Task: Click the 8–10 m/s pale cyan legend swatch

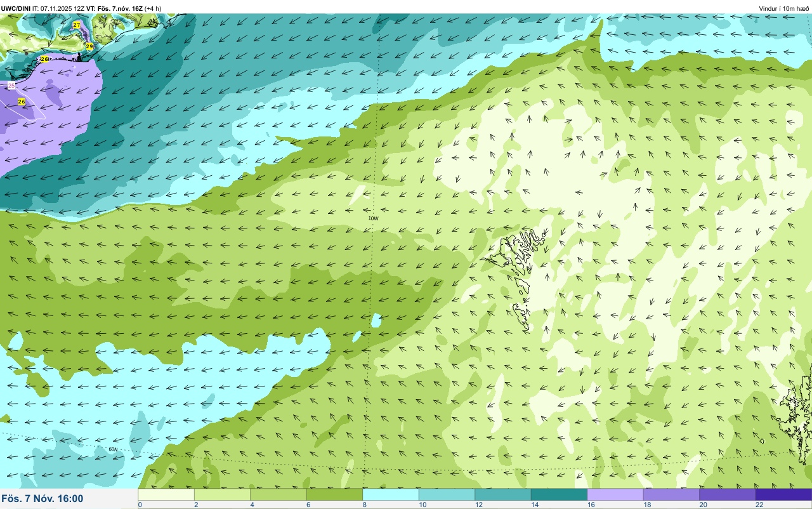Action: coord(391,494)
